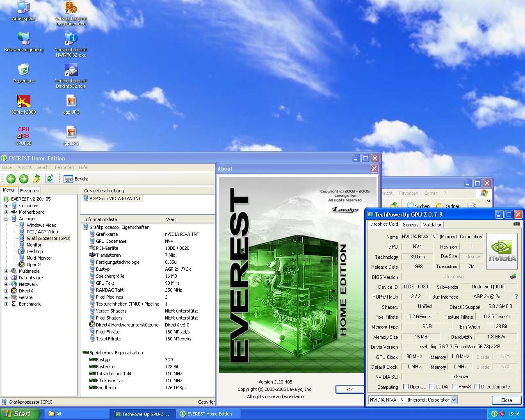
Task: Open the Datei menu in EVEREST
Action: click(x=7, y=167)
